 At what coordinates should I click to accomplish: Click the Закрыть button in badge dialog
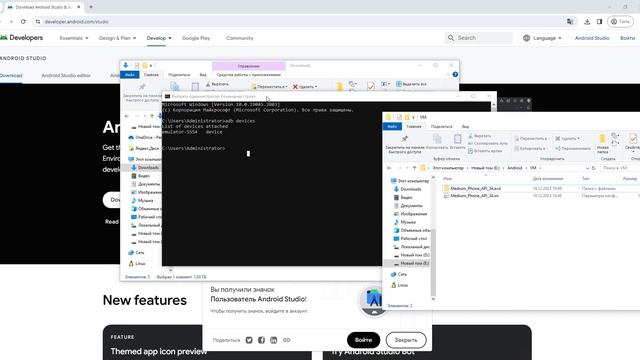point(406,340)
